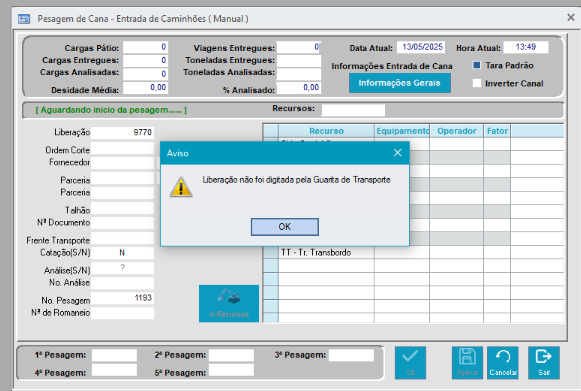
Task: Click the Ok checkmark icon button
Action: click(410, 362)
